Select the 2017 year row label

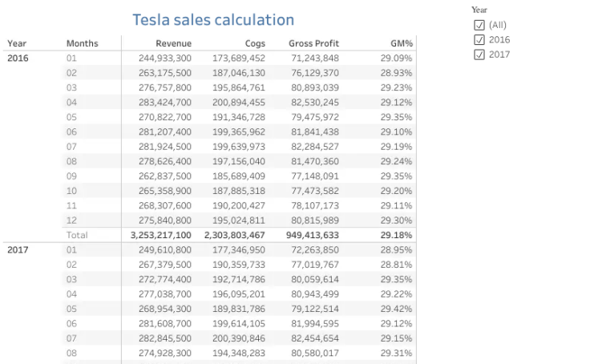tap(18, 250)
